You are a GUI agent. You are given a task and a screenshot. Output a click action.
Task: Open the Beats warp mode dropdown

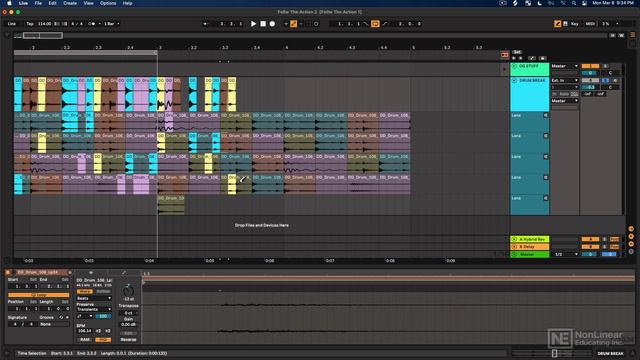coord(94,298)
